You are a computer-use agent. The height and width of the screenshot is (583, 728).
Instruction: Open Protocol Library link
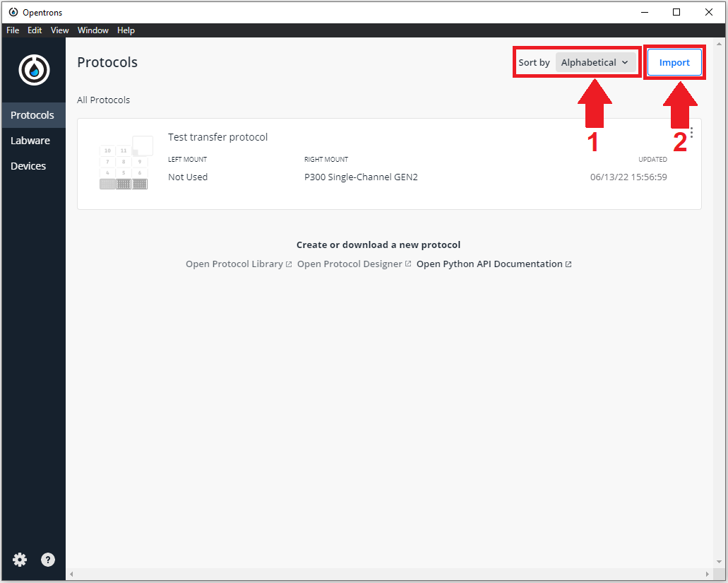coord(239,264)
